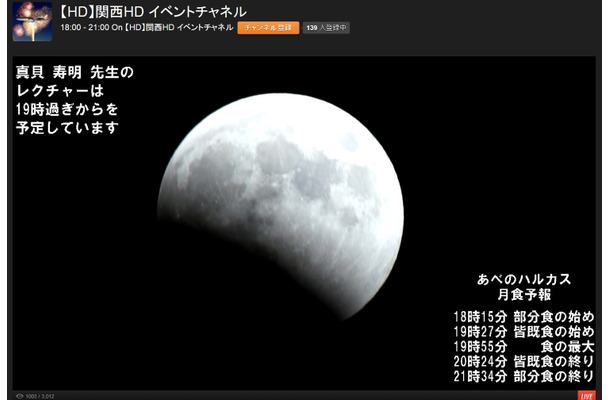Click 真貝 寿明 先生の lecture notice text
Image resolution: width=610 pixels, height=400 pixels.
coord(75,100)
